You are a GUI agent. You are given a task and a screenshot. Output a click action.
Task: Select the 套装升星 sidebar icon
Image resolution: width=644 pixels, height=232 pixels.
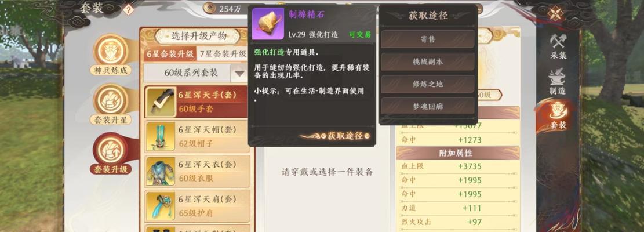pos(111,104)
